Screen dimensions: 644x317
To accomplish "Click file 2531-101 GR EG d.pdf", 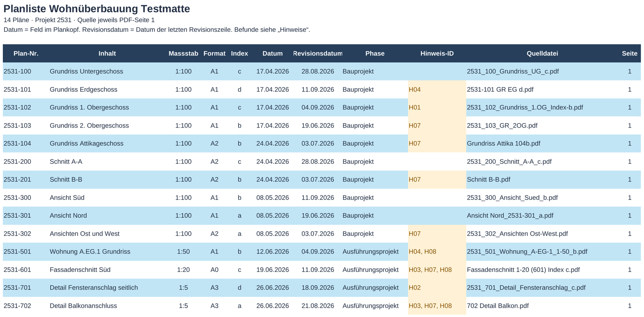I will pyautogui.click(x=500, y=90).
